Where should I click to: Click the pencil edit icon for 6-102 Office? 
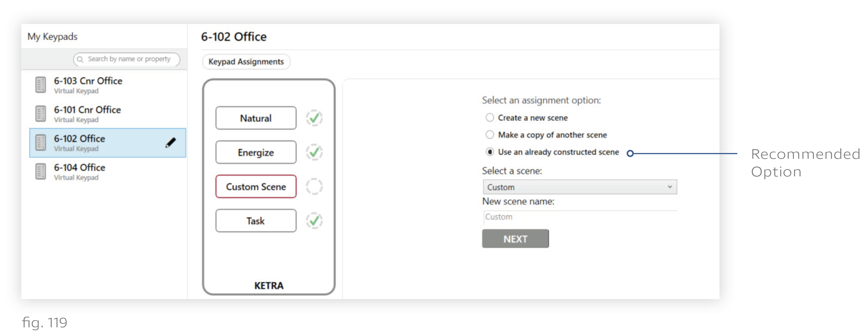[x=171, y=143]
